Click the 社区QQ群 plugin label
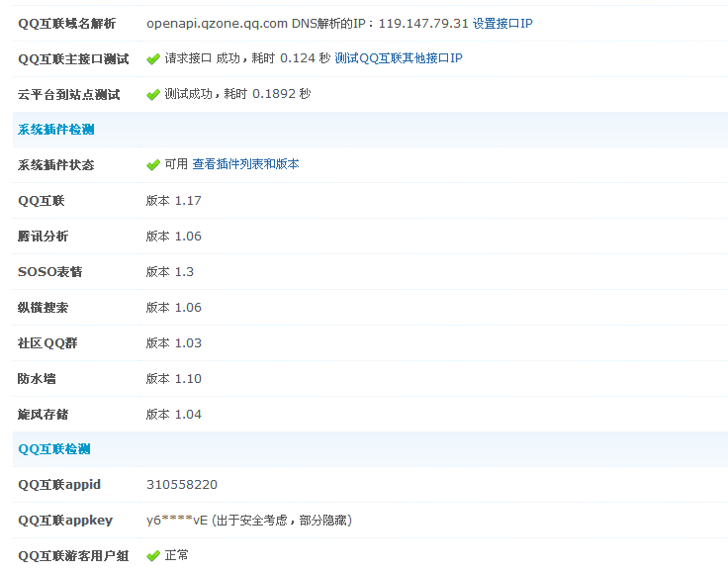This screenshot has width=728, height=574. (x=47, y=343)
